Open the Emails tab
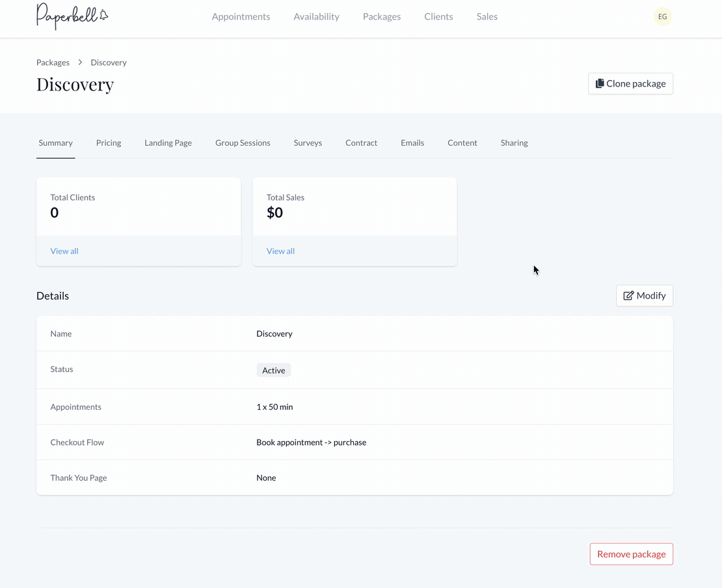Viewport: 722px width, 588px height. (412, 142)
